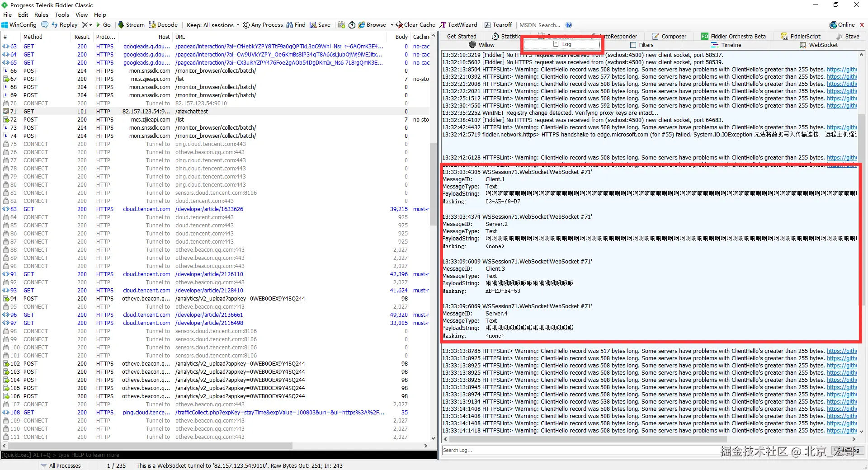Screen dimensions: 868x470
Task: Sort sessions by URL column
Action: 280,37
